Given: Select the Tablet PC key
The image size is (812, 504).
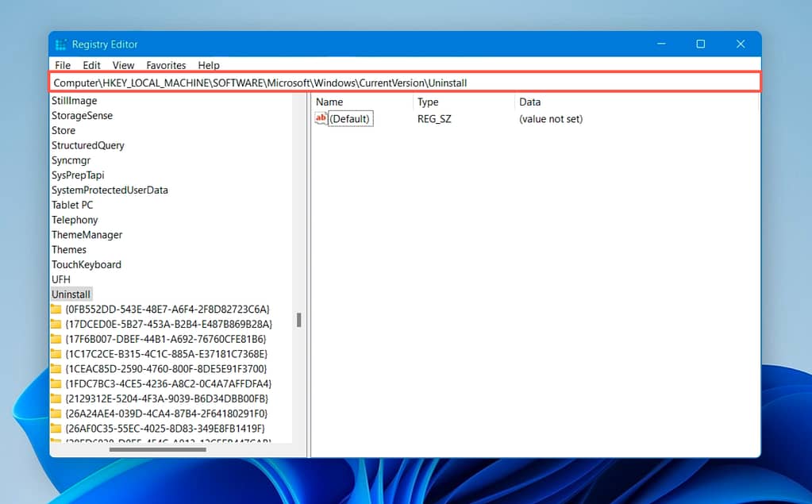Looking at the screenshot, I should (72, 205).
